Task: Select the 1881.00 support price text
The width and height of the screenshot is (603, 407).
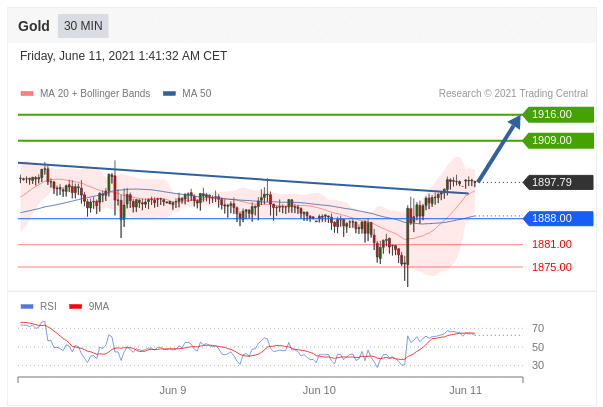Action: (x=551, y=244)
